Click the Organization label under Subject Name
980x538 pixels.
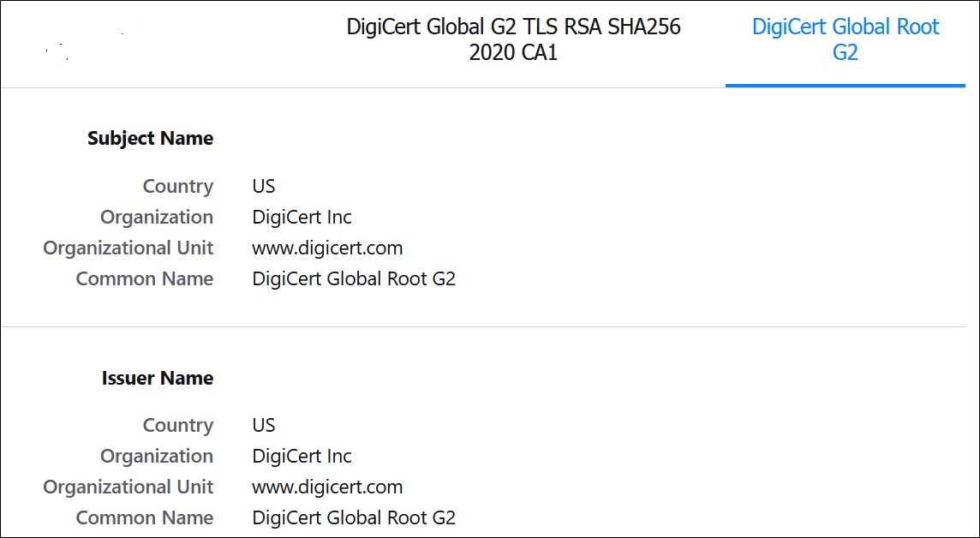tap(157, 217)
